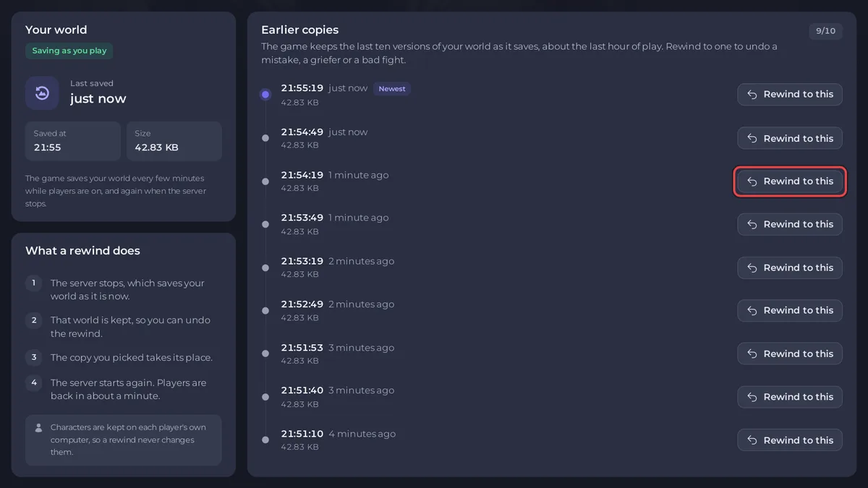This screenshot has width=868, height=488.
Task: Rewind to the 21:54:49 copy
Action: [x=790, y=138]
